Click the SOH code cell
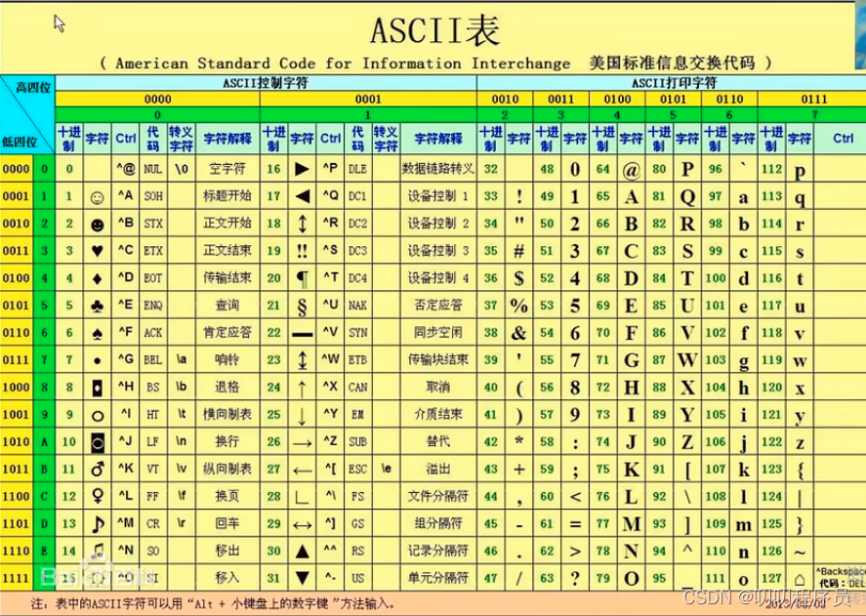 [153, 196]
